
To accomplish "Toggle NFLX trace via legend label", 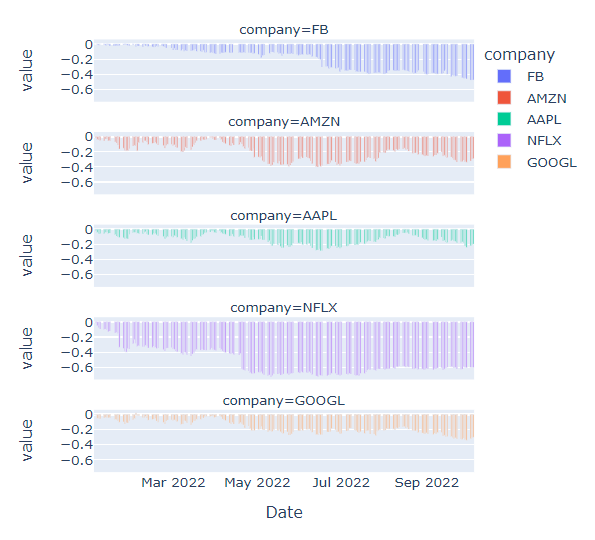I will pyautogui.click(x=544, y=141).
